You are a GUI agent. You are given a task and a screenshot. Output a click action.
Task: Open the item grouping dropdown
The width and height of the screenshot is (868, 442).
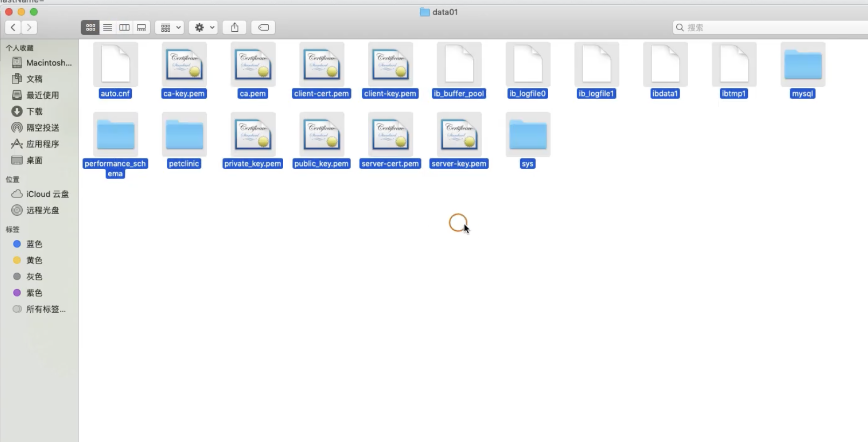(170, 27)
